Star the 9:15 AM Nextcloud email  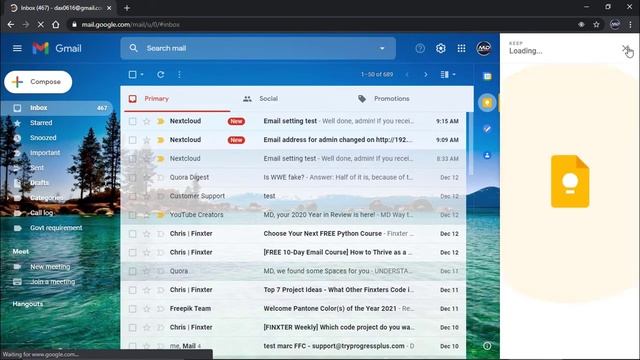[x=147, y=121]
